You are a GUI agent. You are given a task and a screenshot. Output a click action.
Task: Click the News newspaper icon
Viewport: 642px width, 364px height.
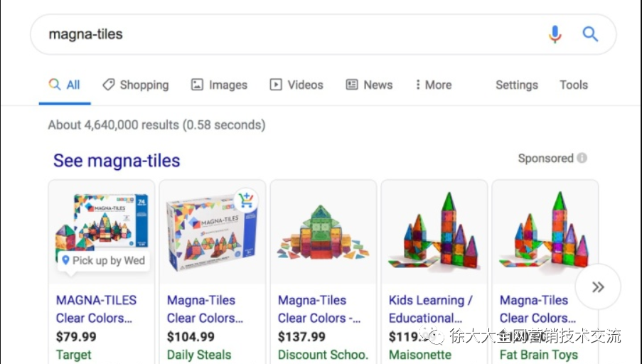click(352, 85)
